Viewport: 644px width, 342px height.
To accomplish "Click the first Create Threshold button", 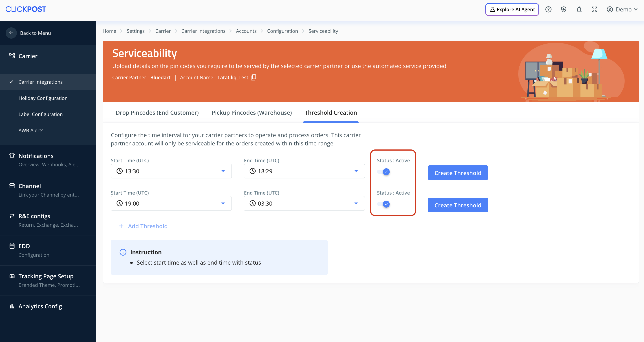I will coord(457,173).
